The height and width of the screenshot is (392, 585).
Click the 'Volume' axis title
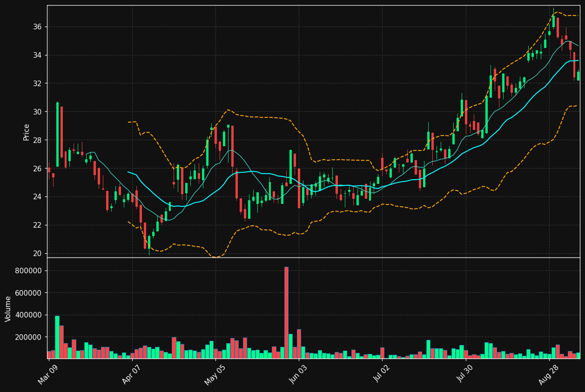[x=8, y=309]
